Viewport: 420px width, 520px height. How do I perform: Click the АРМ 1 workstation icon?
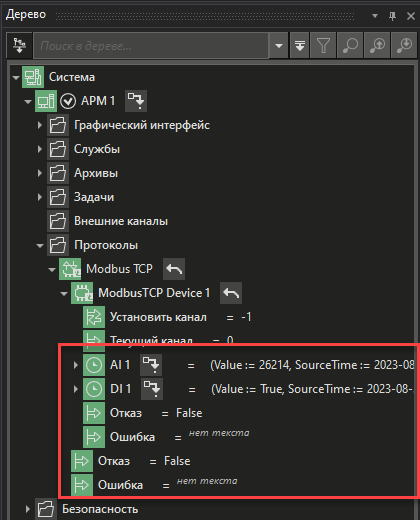[x=46, y=101]
